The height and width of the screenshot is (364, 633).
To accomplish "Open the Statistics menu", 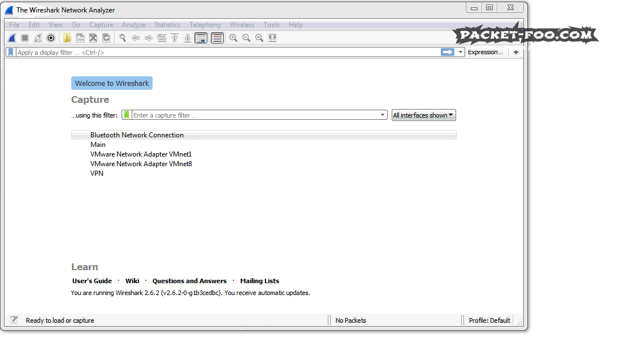I will click(167, 25).
